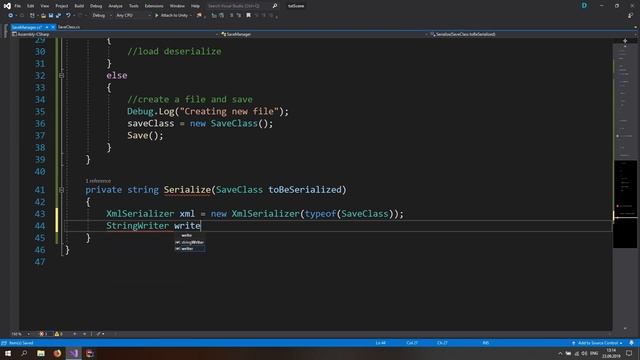Viewport: 640px width, 360px height.
Task: Click the code cleanup brush icon
Action: [99, 334]
